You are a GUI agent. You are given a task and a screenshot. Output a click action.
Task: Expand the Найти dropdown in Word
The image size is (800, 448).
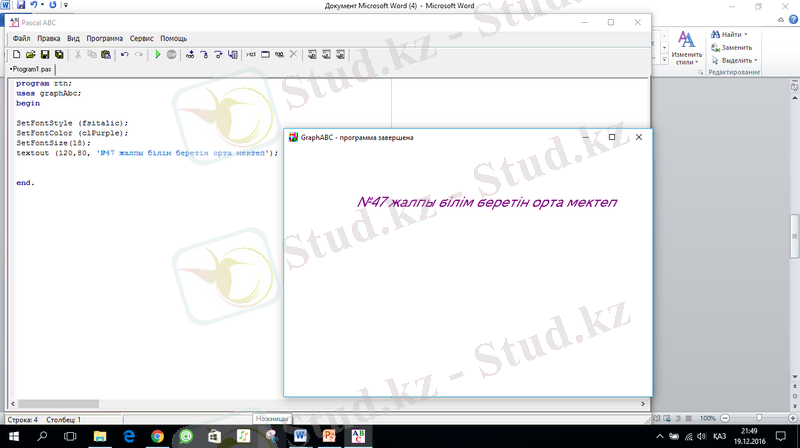click(745, 34)
